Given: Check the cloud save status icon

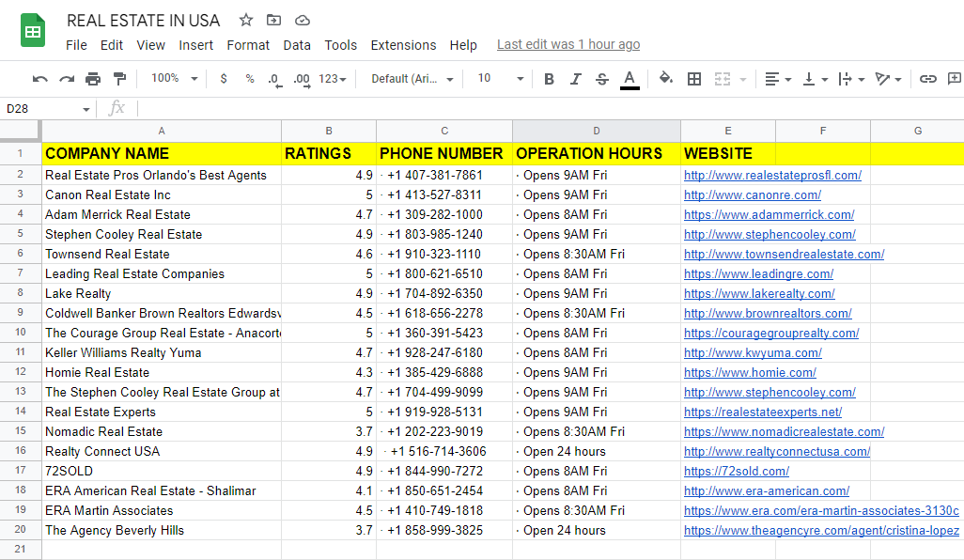Looking at the screenshot, I should point(302,21).
